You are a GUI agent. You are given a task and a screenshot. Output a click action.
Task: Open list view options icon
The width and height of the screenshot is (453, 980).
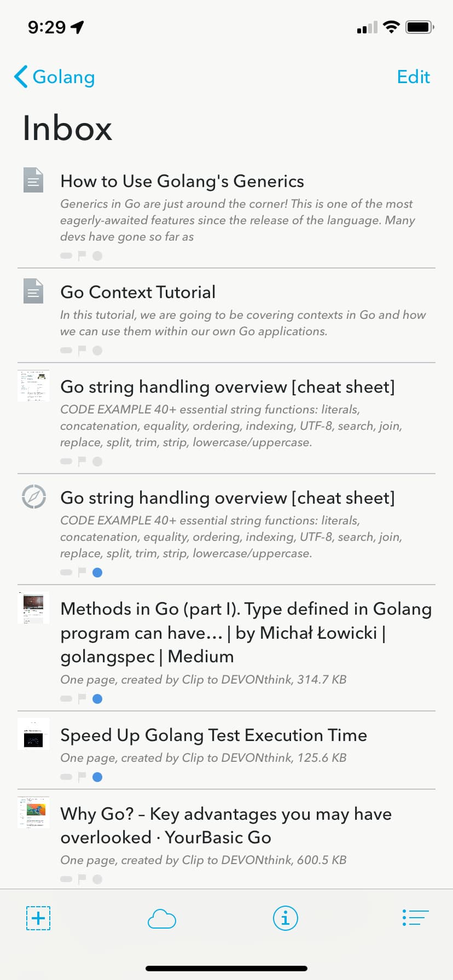415,918
